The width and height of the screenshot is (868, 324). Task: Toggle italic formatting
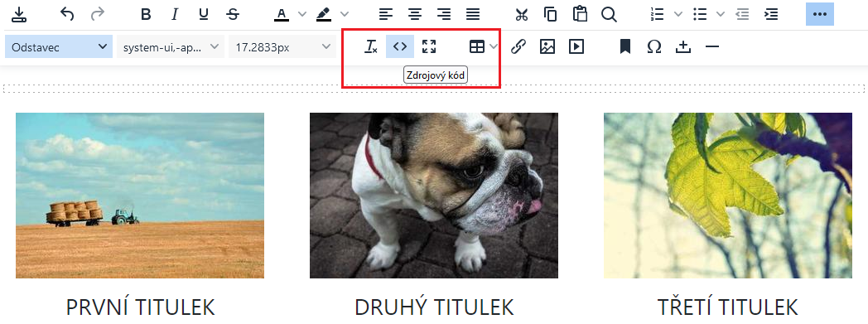[175, 14]
